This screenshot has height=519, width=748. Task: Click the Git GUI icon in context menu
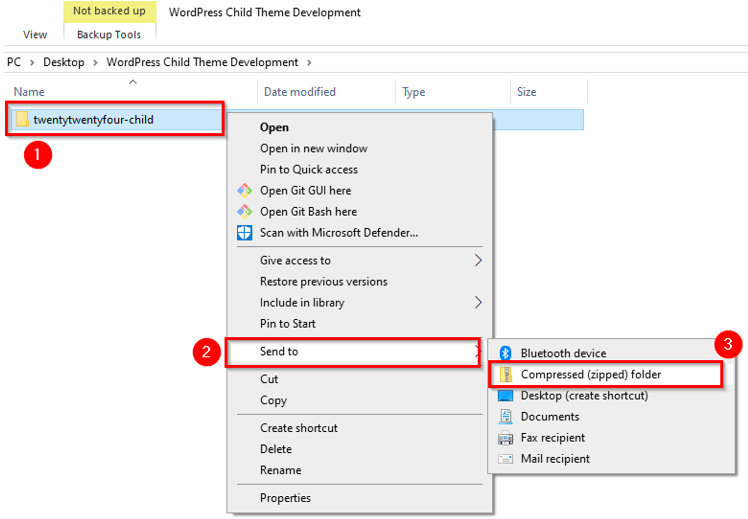click(x=244, y=190)
